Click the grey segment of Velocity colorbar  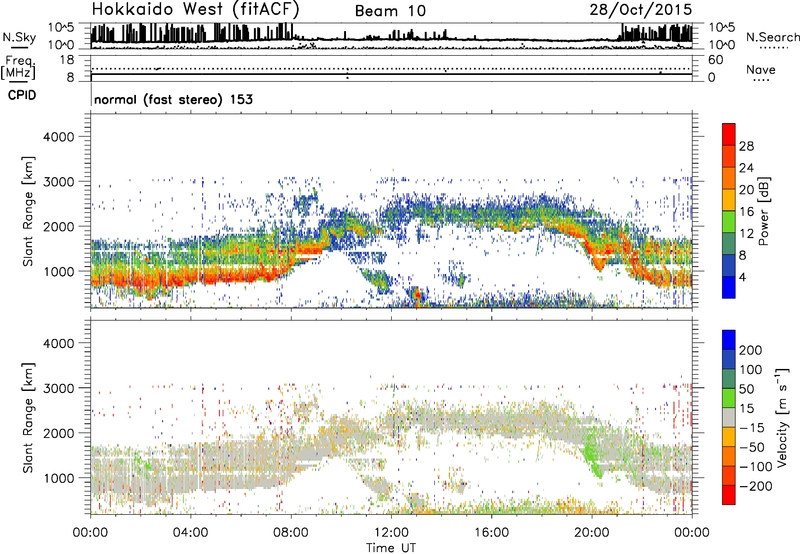click(729, 417)
